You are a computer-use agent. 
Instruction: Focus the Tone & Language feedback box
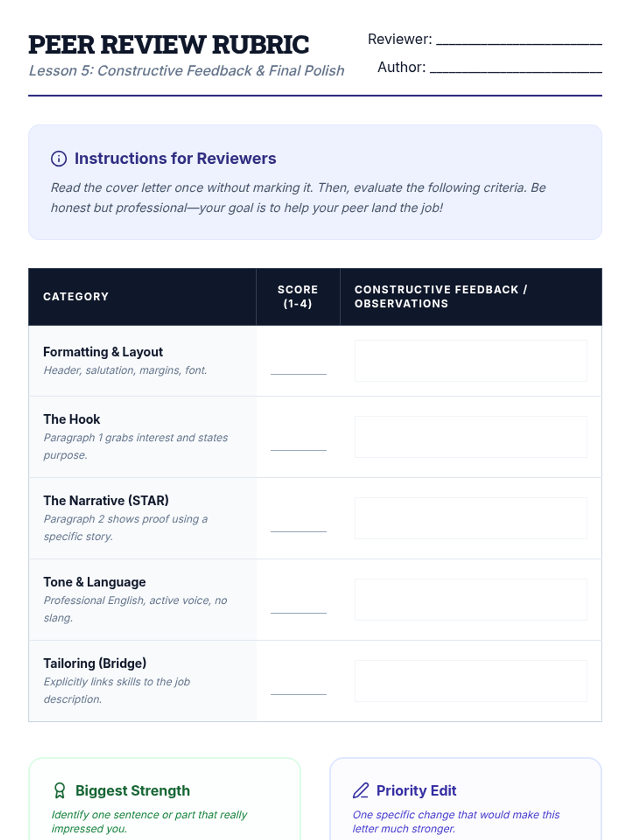[470, 600]
